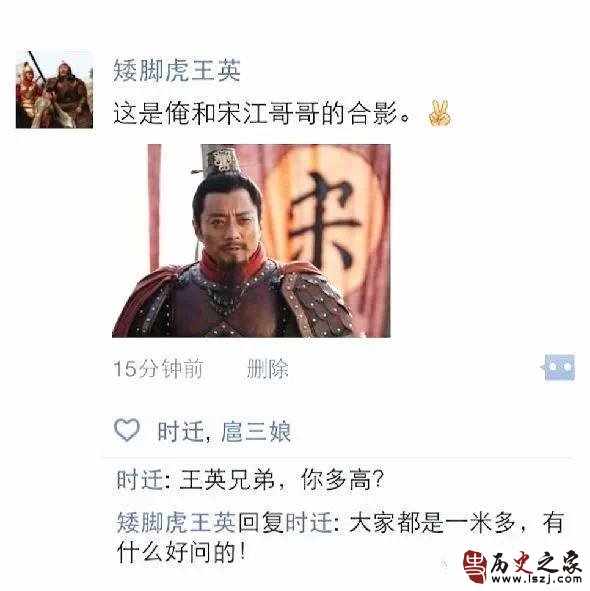590x591 pixels.
Task: Tap 时迁's name in first comment
Action: tap(140, 480)
